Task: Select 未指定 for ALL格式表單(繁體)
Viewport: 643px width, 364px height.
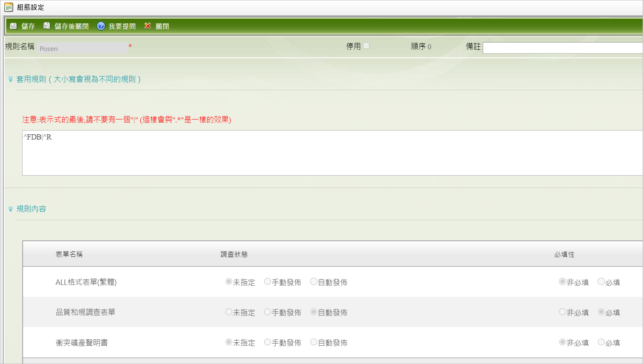Action: [x=229, y=282]
